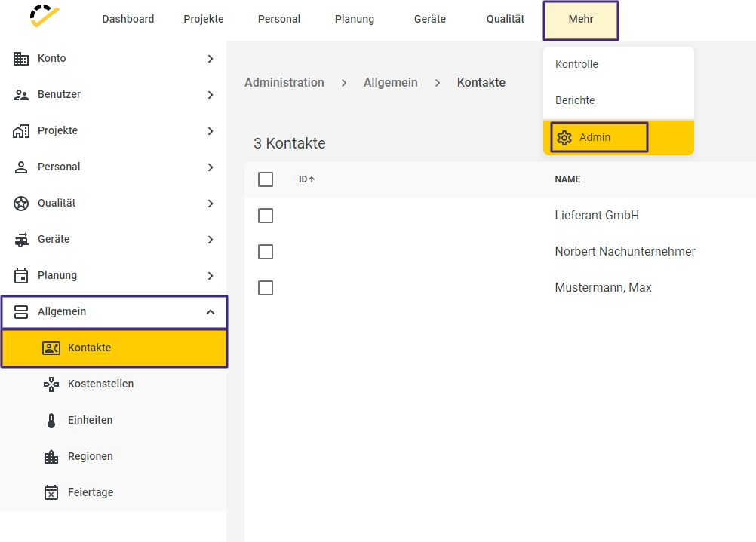Click the Benutzer people icon

pyautogui.click(x=20, y=95)
